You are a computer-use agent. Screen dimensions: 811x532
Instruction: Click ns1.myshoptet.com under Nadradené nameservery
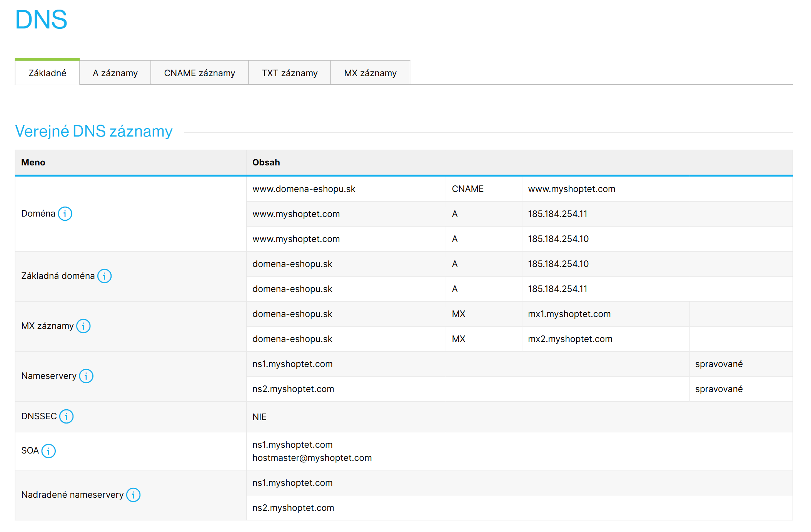[x=292, y=483]
